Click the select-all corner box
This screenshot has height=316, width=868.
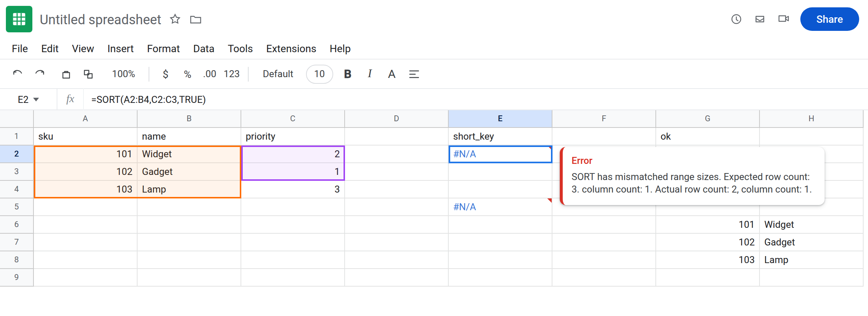click(17, 118)
